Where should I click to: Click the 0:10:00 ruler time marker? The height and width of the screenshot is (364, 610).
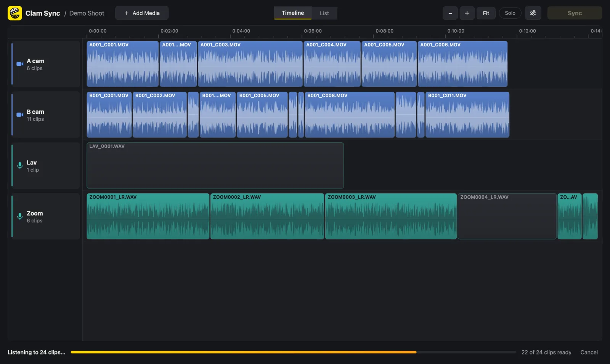(456, 31)
